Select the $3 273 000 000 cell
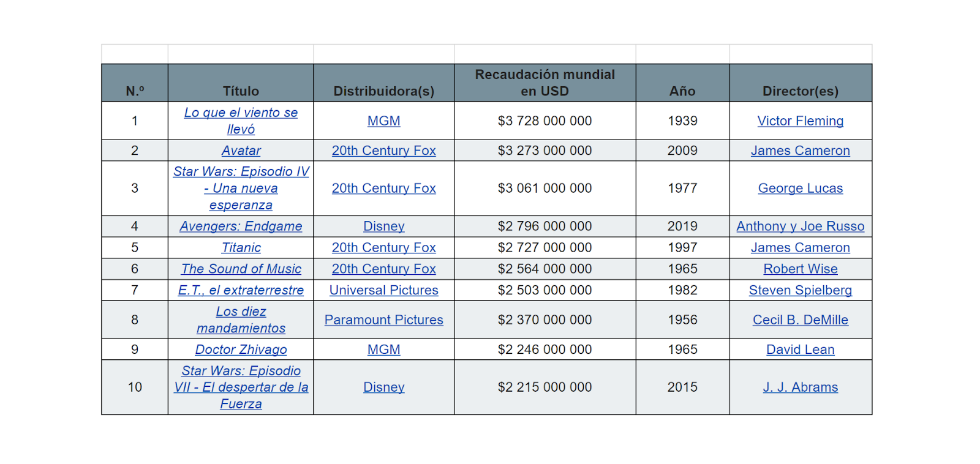 [x=545, y=151]
